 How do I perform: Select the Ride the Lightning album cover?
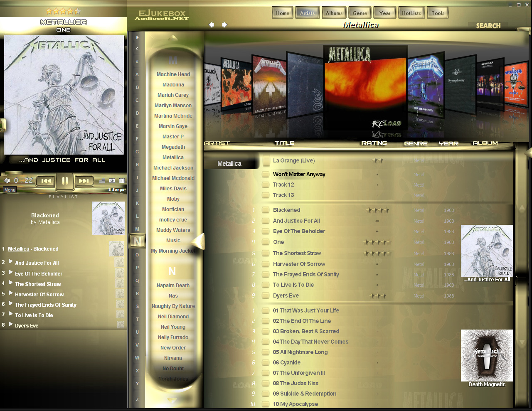point(426,85)
